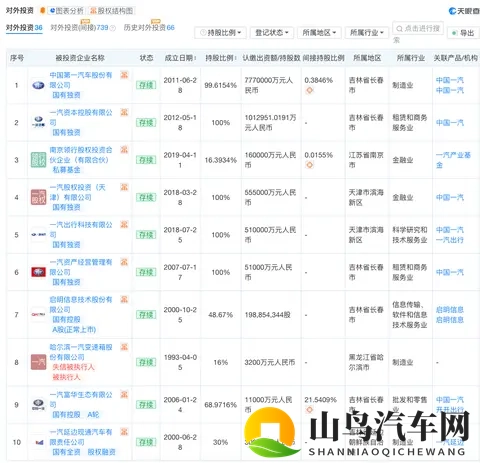This screenshot has width=480, height=463.
Task: Click logo of 一汽富华生态有限公司
Action: pyautogui.click(x=38, y=405)
